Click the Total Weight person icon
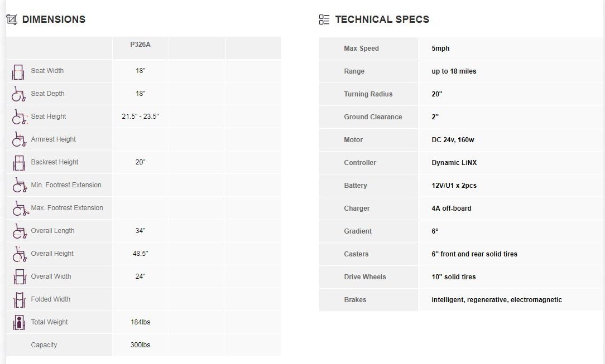The image size is (605, 364). tap(19, 322)
